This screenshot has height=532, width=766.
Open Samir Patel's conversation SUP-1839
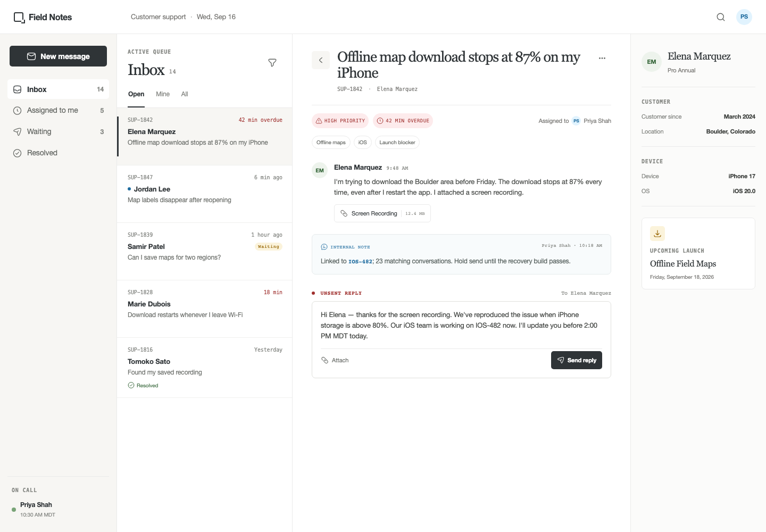pyautogui.click(x=205, y=251)
